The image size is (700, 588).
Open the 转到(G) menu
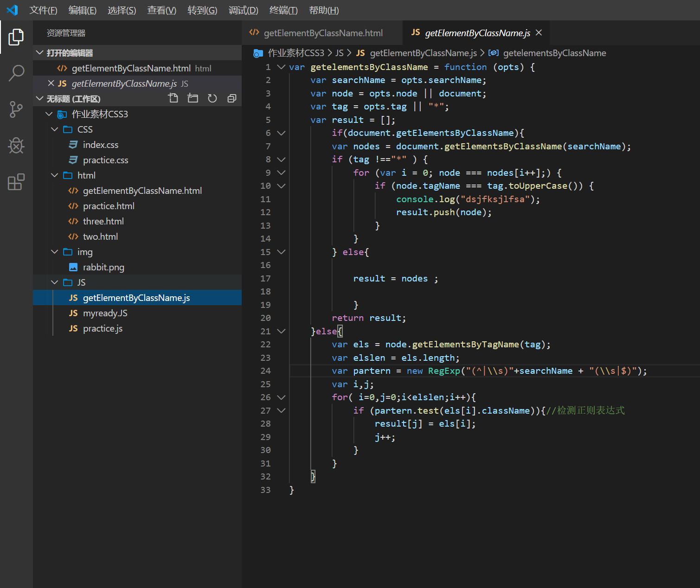click(x=202, y=10)
